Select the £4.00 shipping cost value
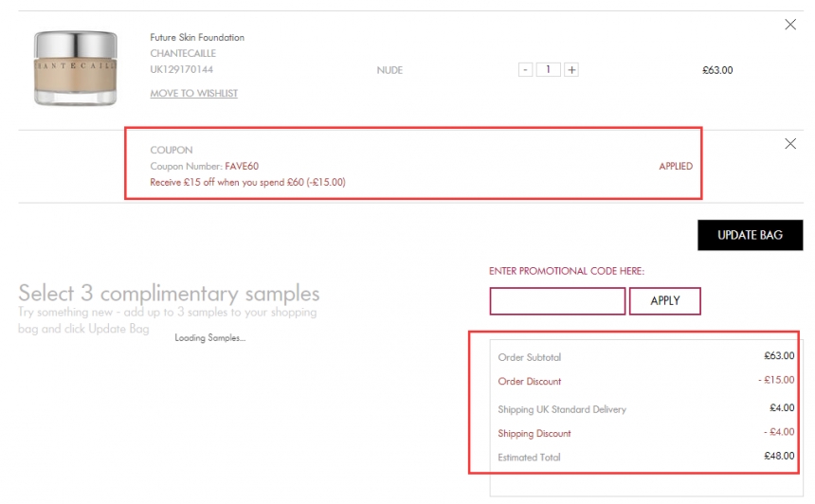This screenshot has width=815, height=504. tap(782, 408)
